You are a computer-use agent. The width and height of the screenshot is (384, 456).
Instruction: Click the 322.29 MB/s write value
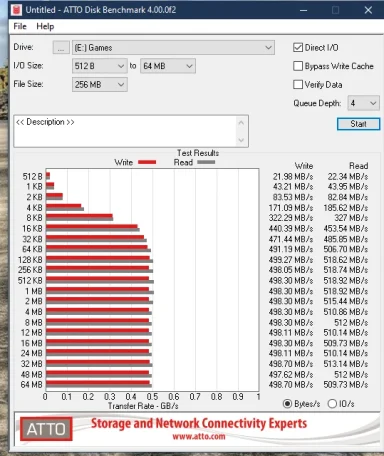(291, 218)
